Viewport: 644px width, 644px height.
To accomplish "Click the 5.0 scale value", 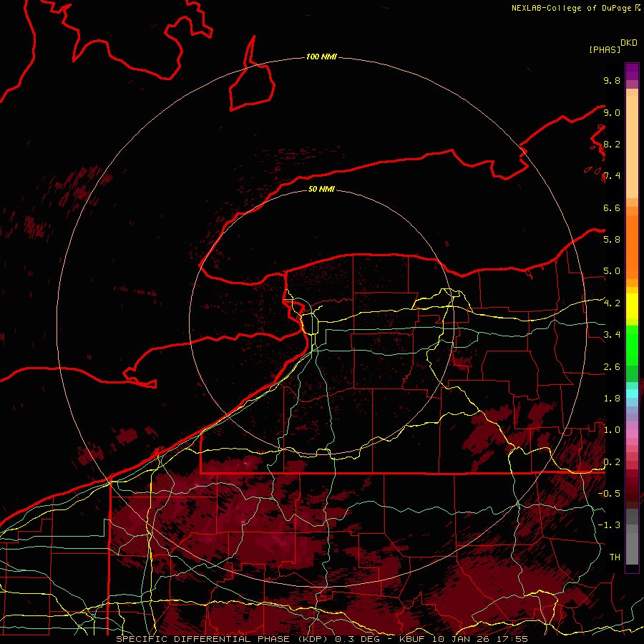I will (612, 271).
